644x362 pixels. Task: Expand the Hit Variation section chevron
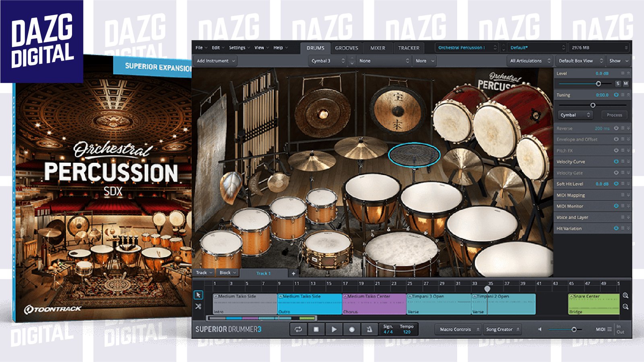[628, 228]
